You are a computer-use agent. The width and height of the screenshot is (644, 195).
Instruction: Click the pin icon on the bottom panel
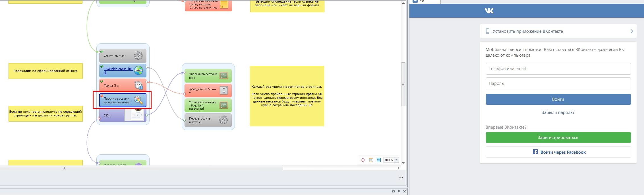399,191
